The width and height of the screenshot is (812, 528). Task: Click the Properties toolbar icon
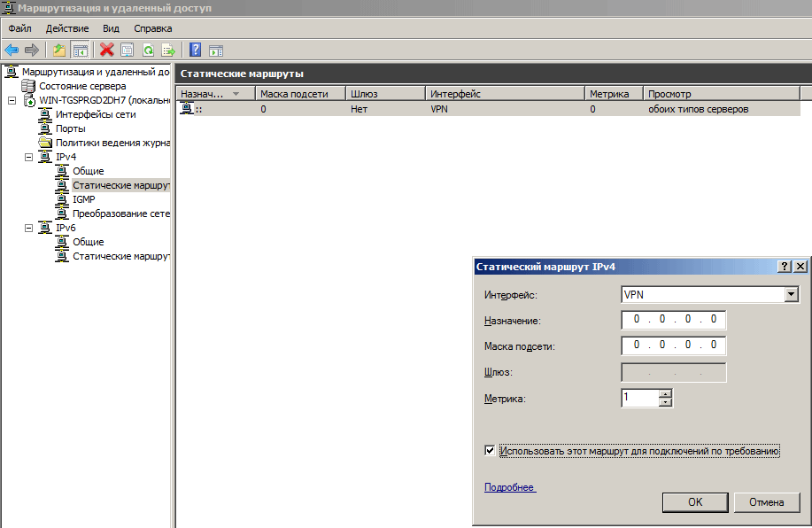pyautogui.click(x=128, y=50)
